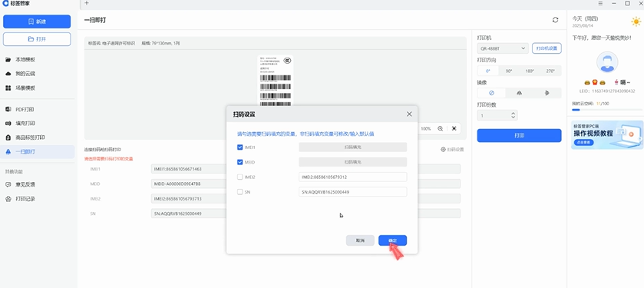Select 270° print direction

point(551,71)
